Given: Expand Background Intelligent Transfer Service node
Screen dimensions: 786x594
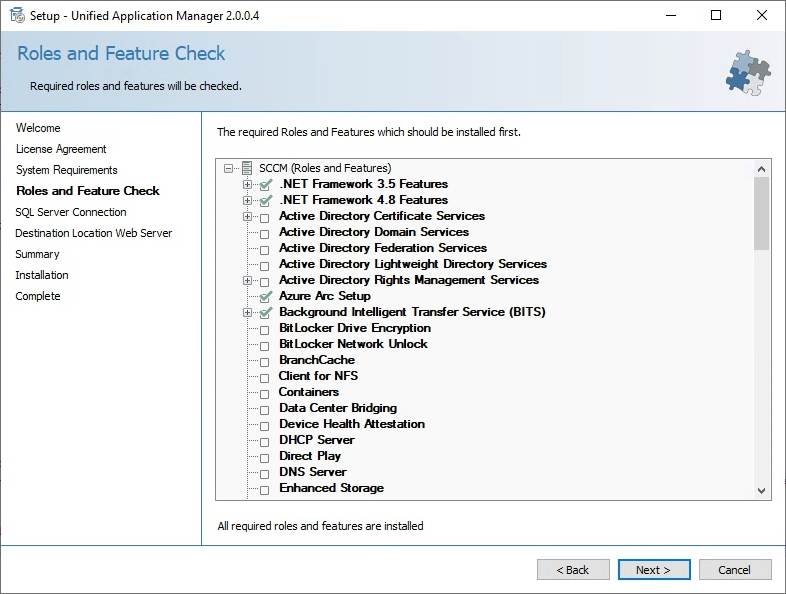Looking at the screenshot, I should [247, 312].
